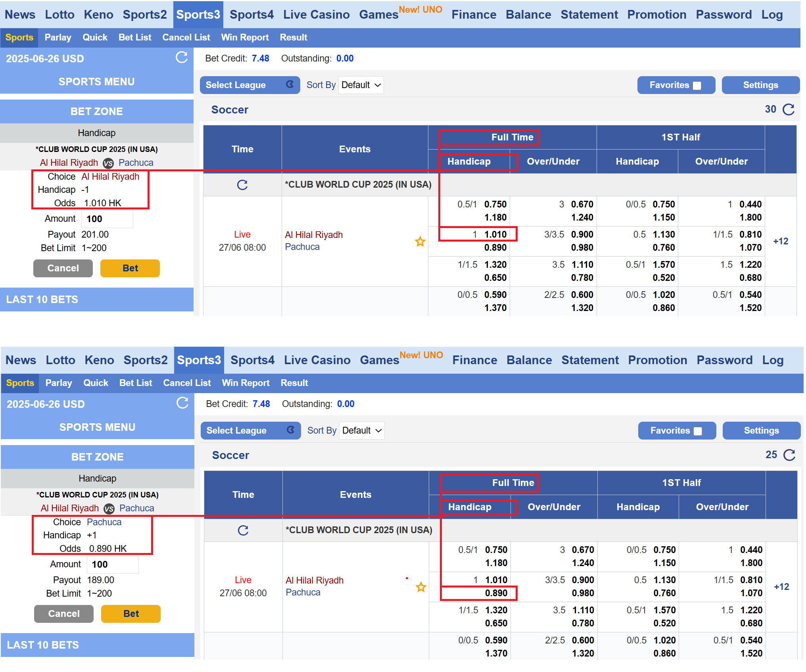Screen dimensions: 806x672
Task: Star the Al Hilal match in upper screenshot
Action: [420, 241]
